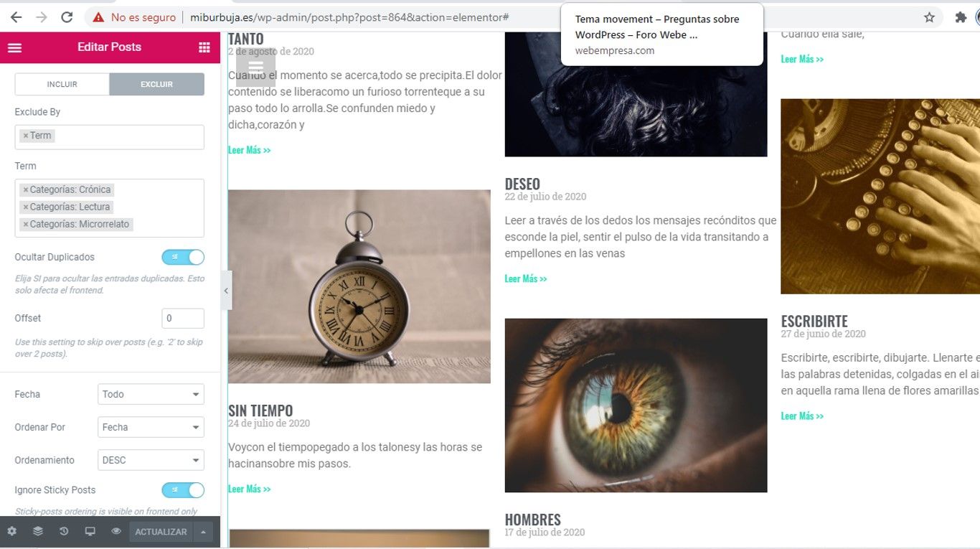Open the Ordenar Por dropdown
Viewport: 980px width, 549px height.
click(x=151, y=427)
